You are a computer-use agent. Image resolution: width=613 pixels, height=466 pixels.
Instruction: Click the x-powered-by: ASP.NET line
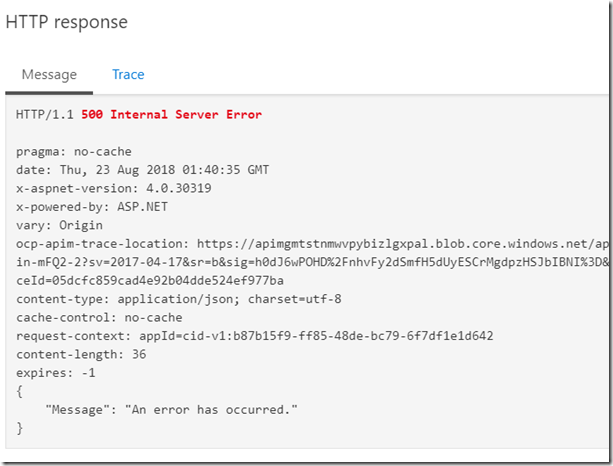[92, 207]
